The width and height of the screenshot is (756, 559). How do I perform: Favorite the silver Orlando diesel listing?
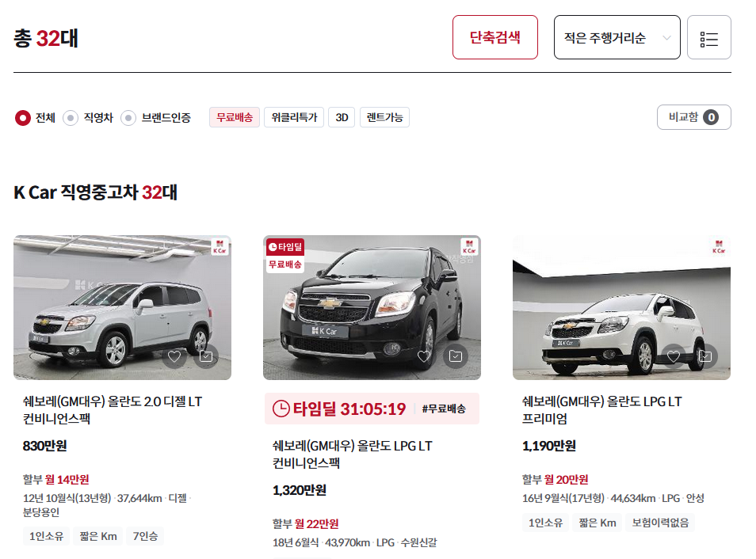175,357
